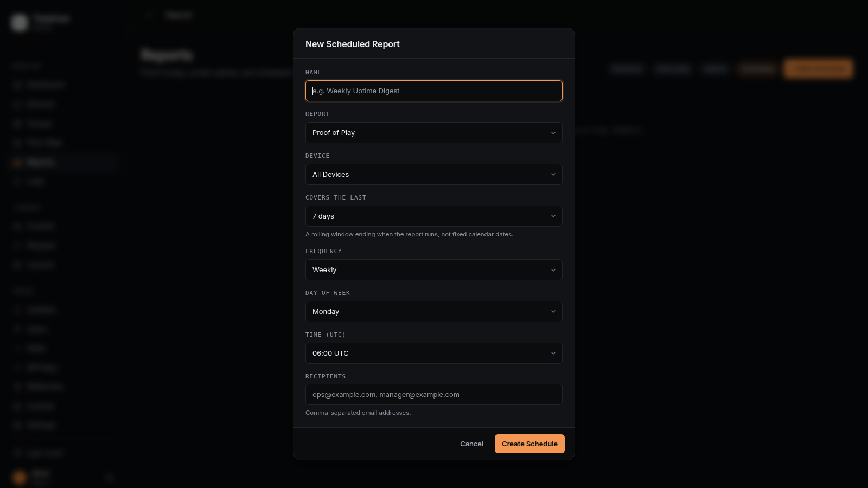Open the Report dropdown showing Proof of Play
The image size is (868, 488).
[x=434, y=133]
